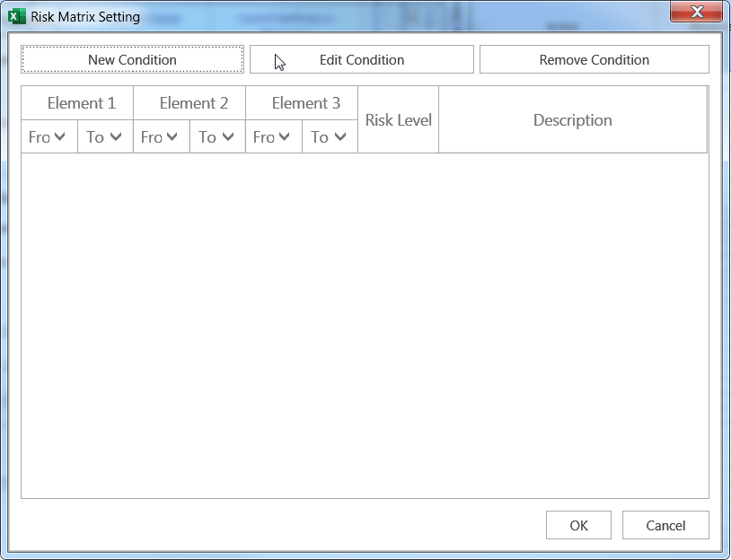731x560 pixels.
Task: Open the From filter dropdown under Element 1
Action: pyautogui.click(x=60, y=137)
